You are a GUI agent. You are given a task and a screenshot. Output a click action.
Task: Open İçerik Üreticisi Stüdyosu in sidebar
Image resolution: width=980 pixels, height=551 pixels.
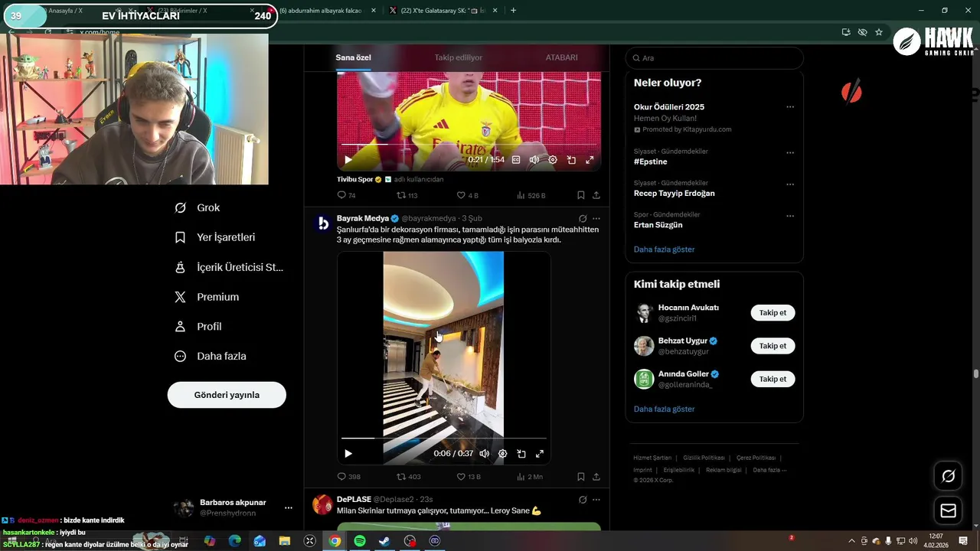tap(229, 267)
